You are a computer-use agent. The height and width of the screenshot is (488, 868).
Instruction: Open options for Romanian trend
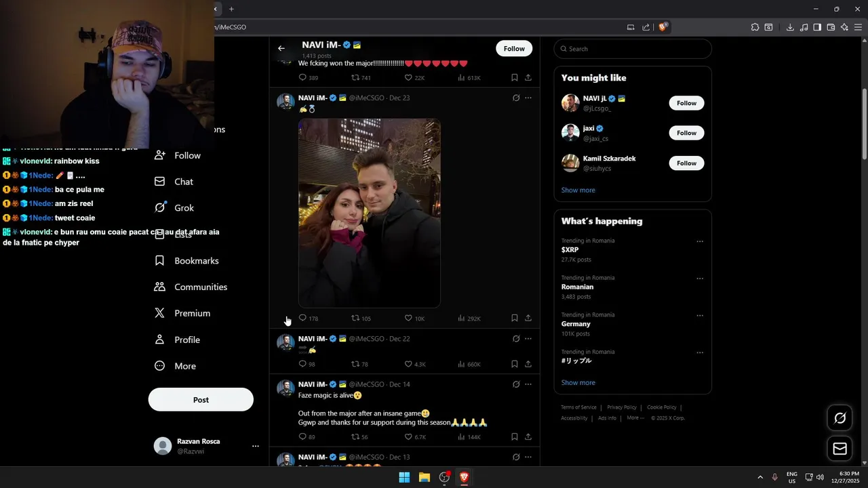pos(700,279)
